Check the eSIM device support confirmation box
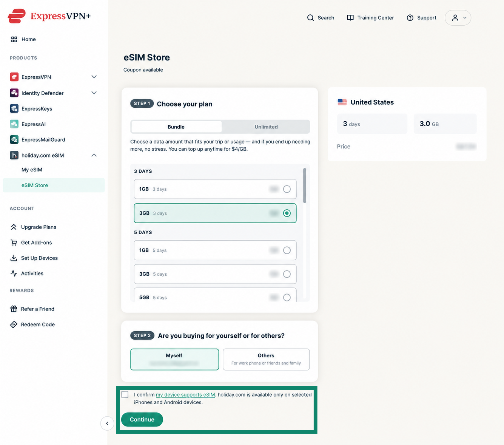The width and height of the screenshot is (504, 445). pyautogui.click(x=125, y=395)
